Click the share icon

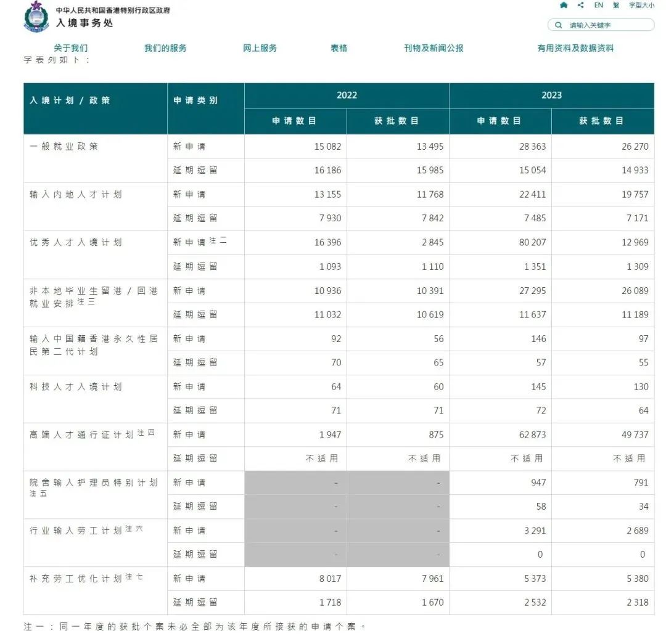point(581,6)
